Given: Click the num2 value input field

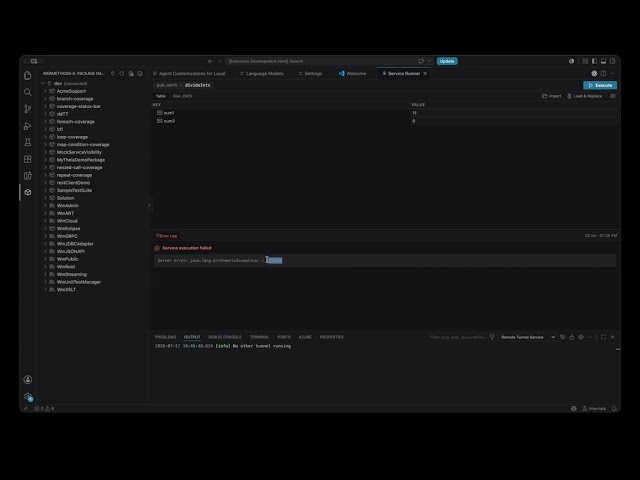Looking at the screenshot, I should pos(514,121).
